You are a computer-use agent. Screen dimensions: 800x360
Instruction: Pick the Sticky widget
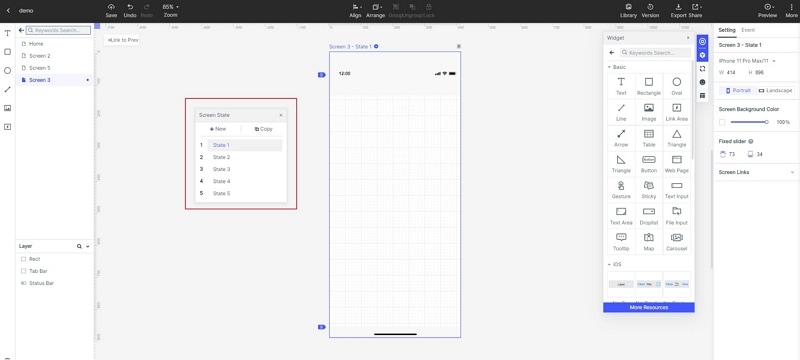point(649,190)
